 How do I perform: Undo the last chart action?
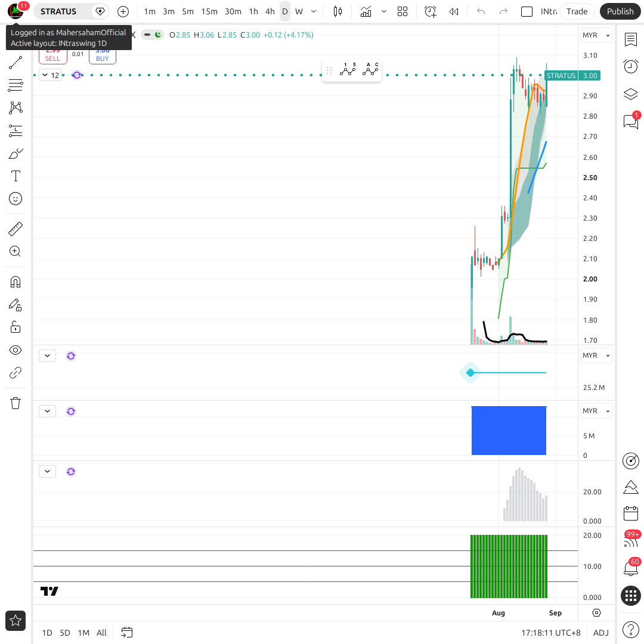(481, 11)
